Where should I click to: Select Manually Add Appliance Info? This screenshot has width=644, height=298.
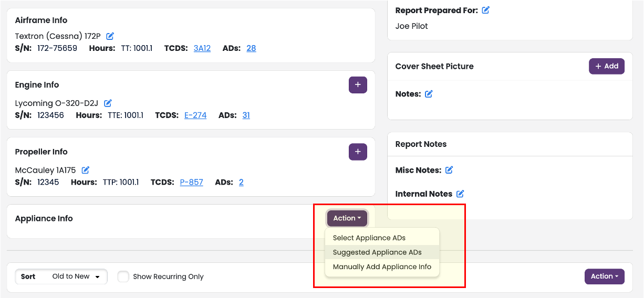coord(382,267)
